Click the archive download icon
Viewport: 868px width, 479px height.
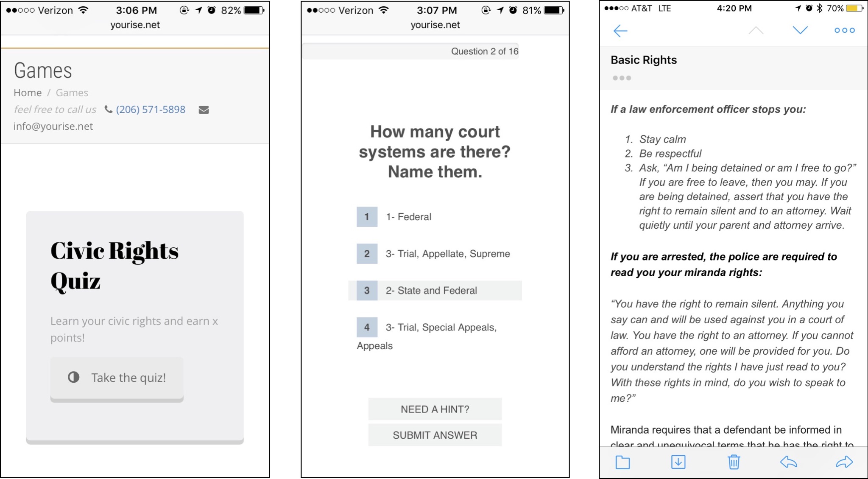(x=678, y=462)
